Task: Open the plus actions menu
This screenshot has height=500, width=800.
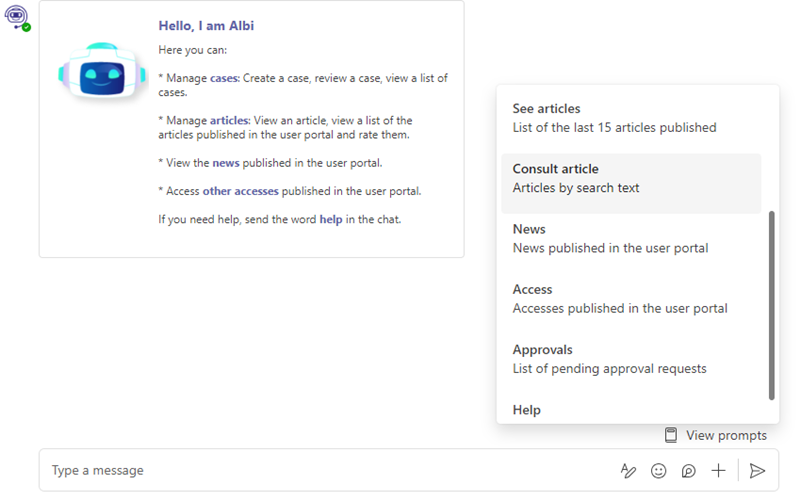Action: tap(718, 470)
